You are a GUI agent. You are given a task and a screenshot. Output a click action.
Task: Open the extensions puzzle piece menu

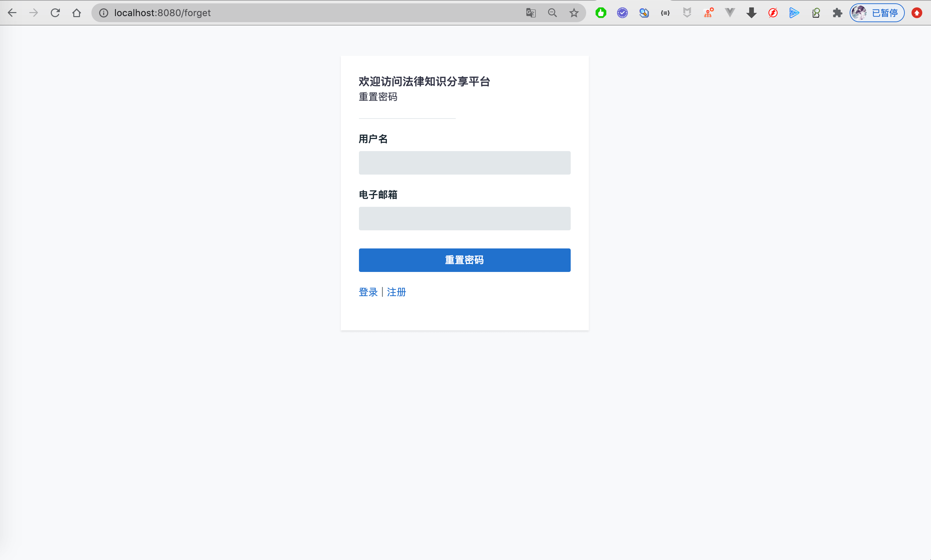[837, 13]
